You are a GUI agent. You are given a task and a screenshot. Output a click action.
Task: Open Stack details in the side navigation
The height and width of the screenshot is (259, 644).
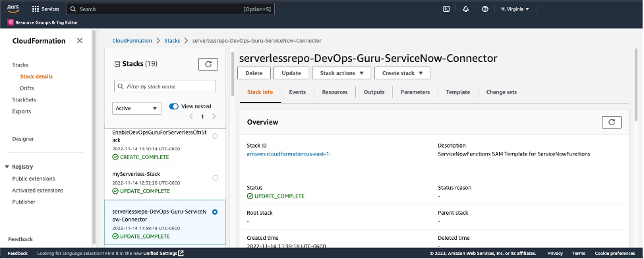[36, 76]
